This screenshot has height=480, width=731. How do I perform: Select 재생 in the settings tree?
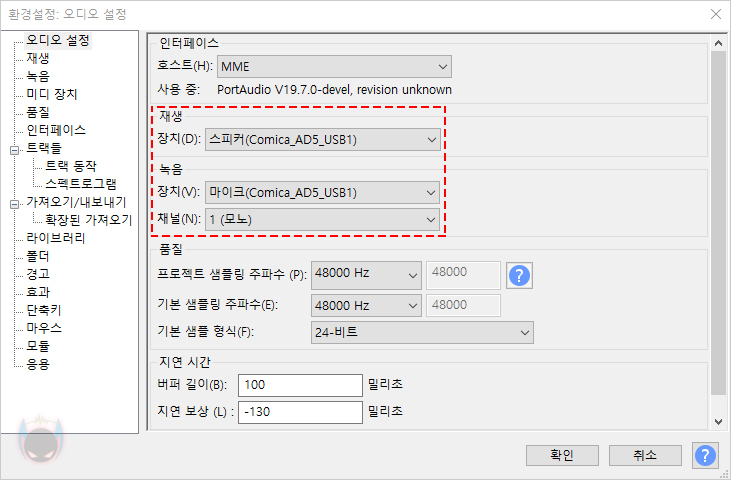click(x=38, y=58)
